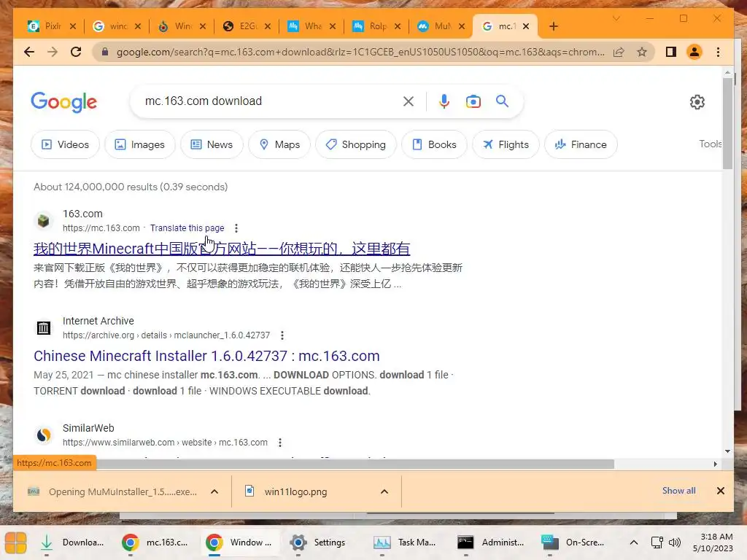Click the magnifier search button

click(502, 101)
